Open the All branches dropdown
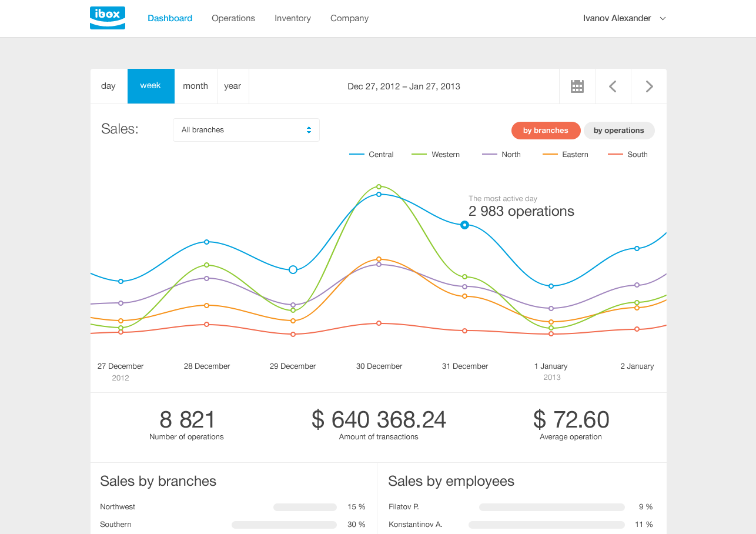 pyautogui.click(x=246, y=130)
